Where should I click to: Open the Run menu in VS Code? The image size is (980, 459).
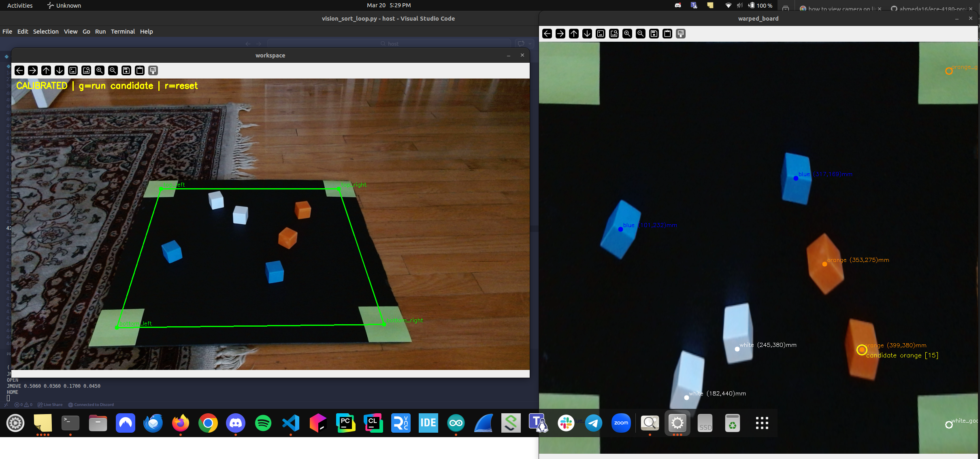[100, 32]
